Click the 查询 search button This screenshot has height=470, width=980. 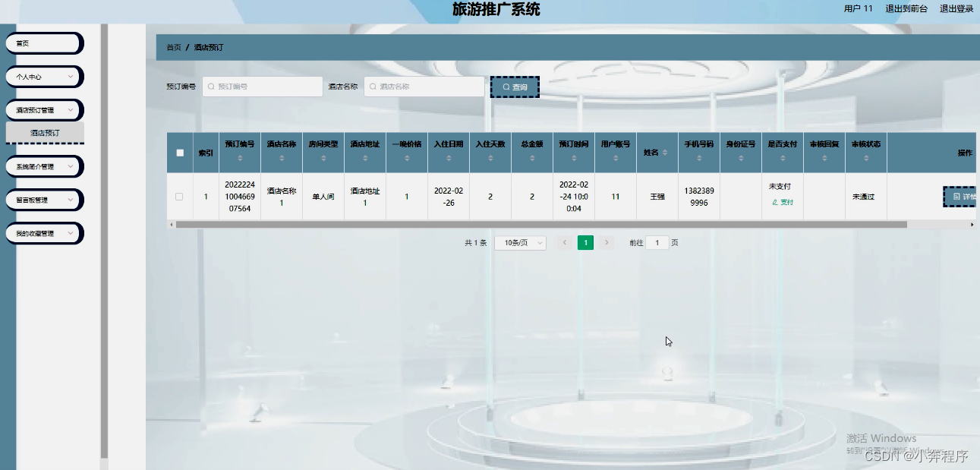pyautogui.click(x=515, y=87)
